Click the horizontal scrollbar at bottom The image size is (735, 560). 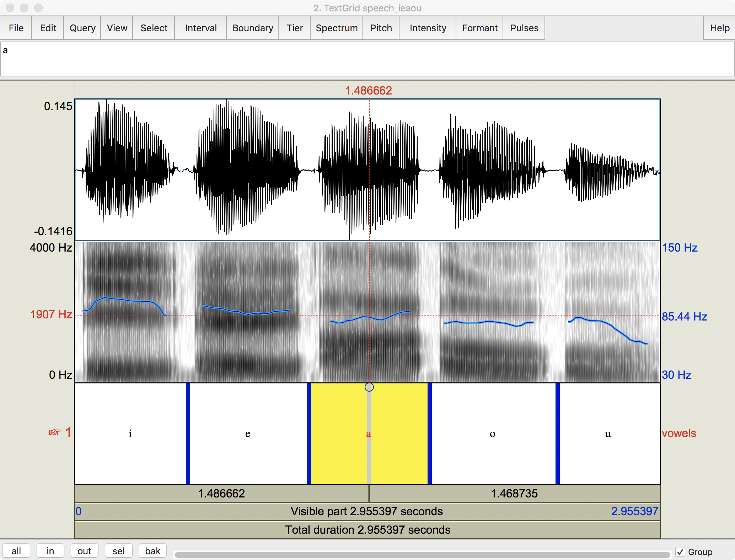tap(422, 555)
